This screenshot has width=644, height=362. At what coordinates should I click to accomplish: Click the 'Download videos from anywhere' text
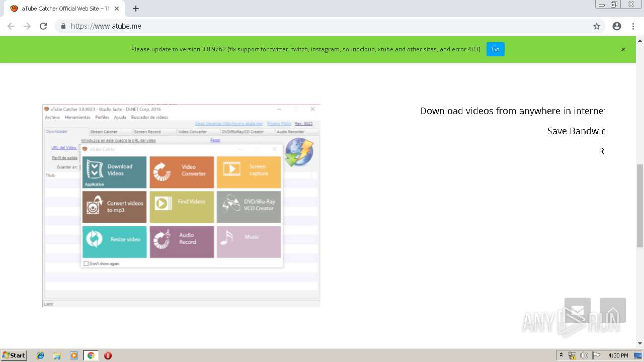point(512,111)
